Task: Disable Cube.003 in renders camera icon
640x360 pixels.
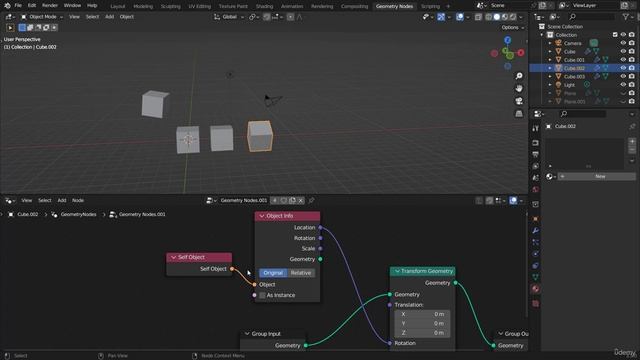Action: 632,76
